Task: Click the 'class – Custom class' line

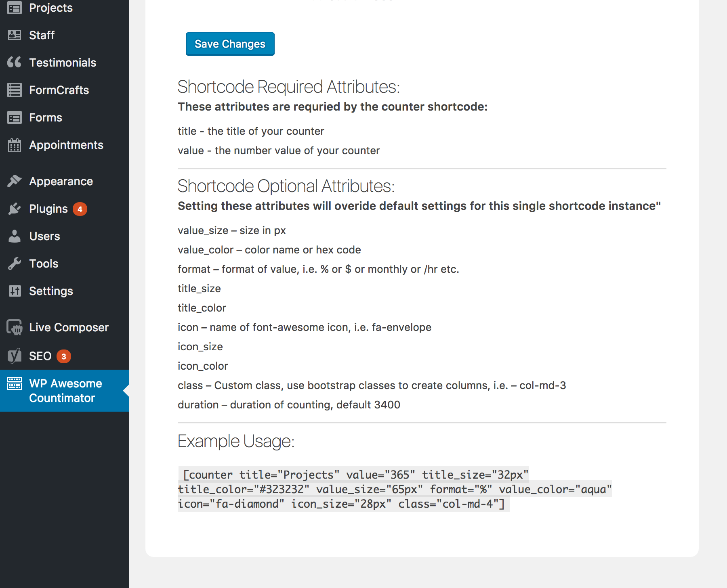Action: 372,385
